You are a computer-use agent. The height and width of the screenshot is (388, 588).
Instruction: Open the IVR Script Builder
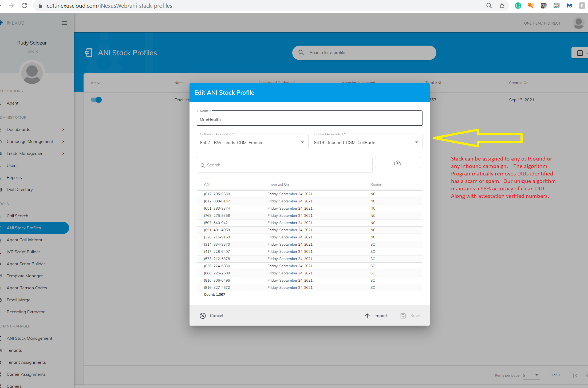point(23,252)
